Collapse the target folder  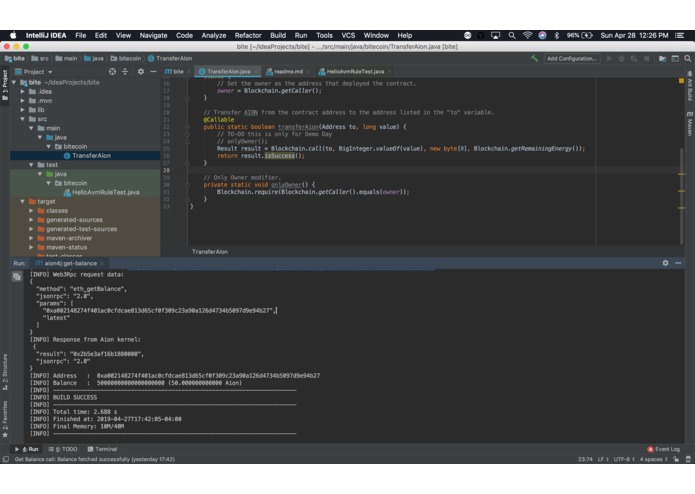[23, 202]
